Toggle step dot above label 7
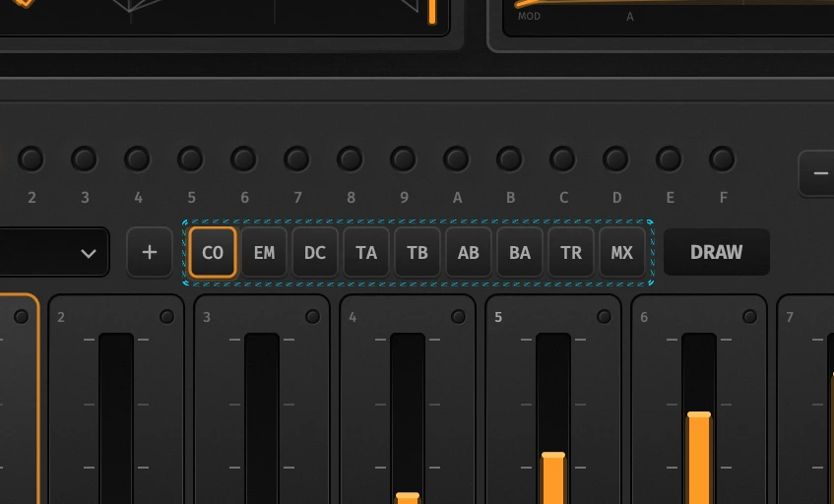 296,158
